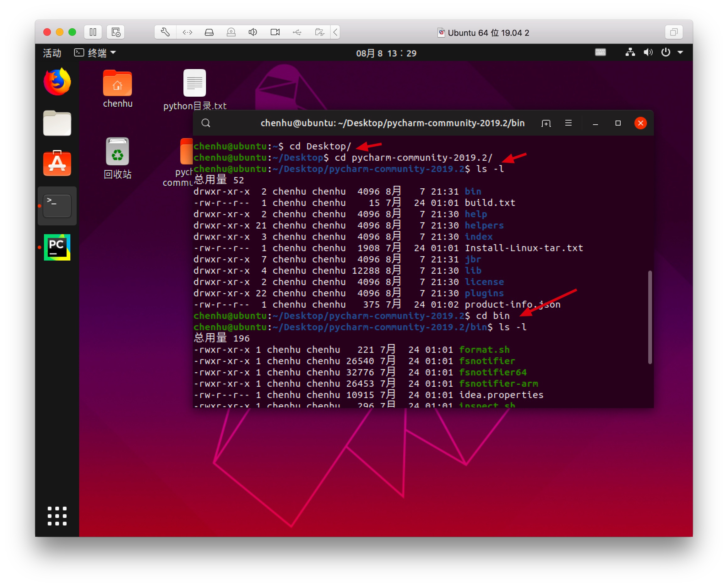
Task: Click 'build.txt' in the listing
Action: point(490,203)
